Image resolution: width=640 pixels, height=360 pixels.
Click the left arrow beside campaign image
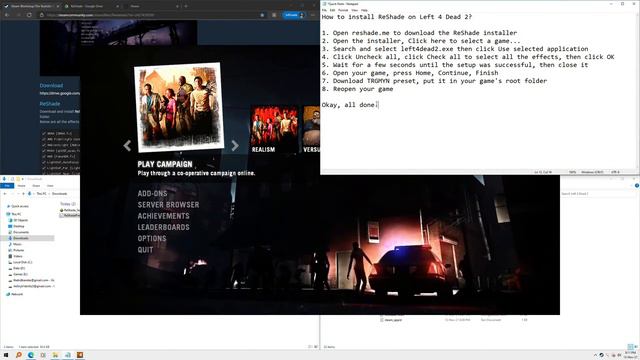coord(127,146)
